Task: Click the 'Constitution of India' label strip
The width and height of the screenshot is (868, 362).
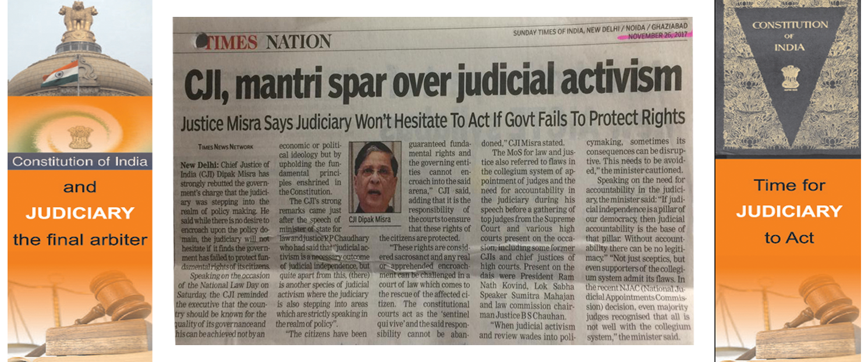Action: tap(80, 161)
